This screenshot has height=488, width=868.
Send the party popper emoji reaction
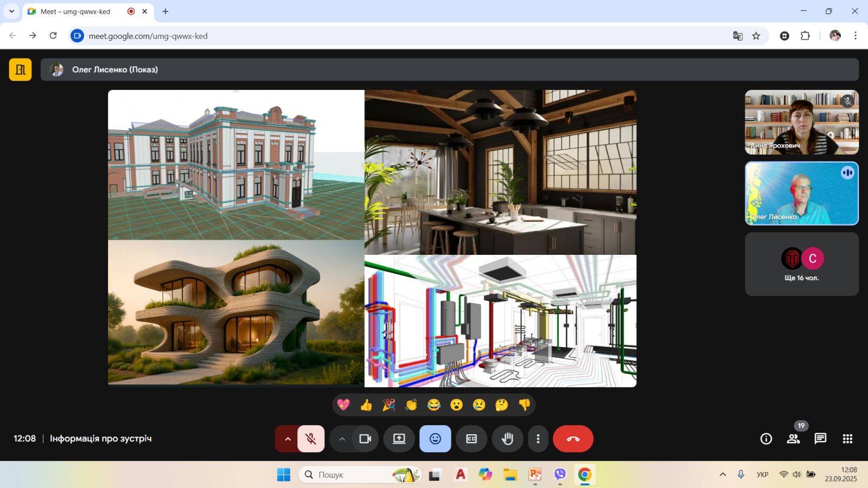[x=388, y=405]
